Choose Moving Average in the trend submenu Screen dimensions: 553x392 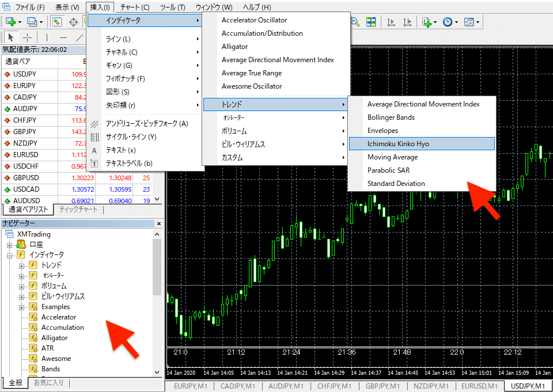[x=422, y=157]
